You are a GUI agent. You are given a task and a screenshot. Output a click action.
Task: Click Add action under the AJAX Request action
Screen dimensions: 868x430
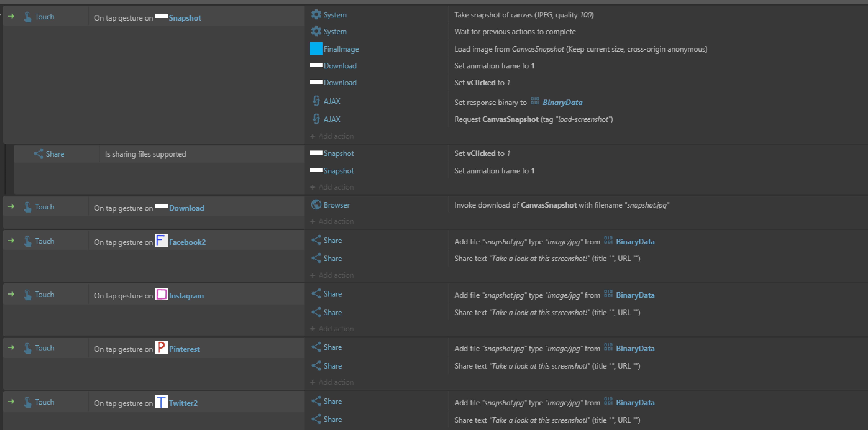tap(332, 136)
